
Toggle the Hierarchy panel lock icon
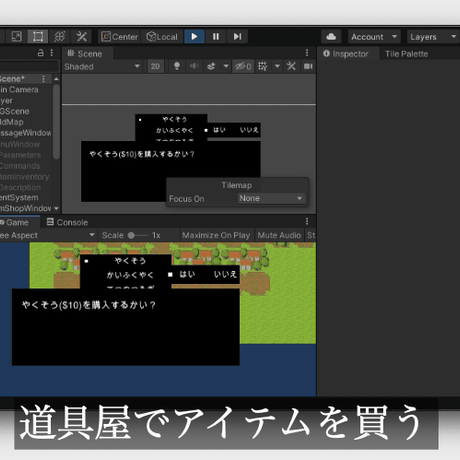pos(41,53)
